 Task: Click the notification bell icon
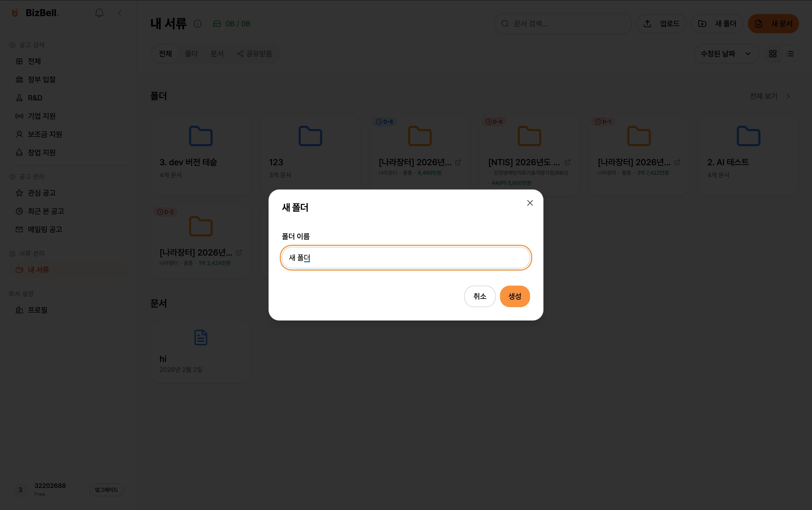[99, 13]
